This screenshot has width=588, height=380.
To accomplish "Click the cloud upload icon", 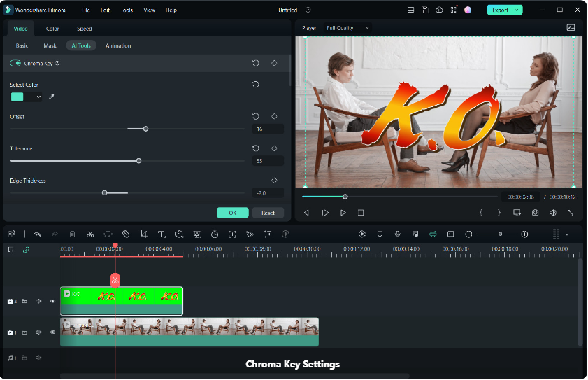I will [x=439, y=10].
